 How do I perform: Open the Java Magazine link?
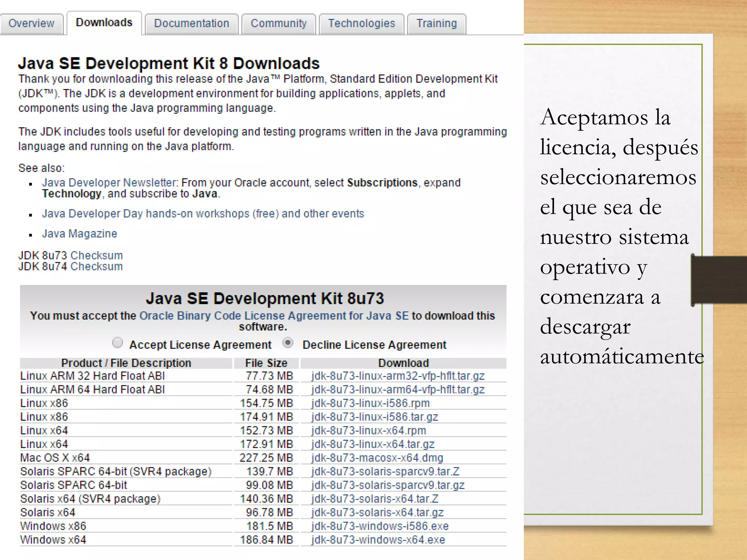(80, 233)
